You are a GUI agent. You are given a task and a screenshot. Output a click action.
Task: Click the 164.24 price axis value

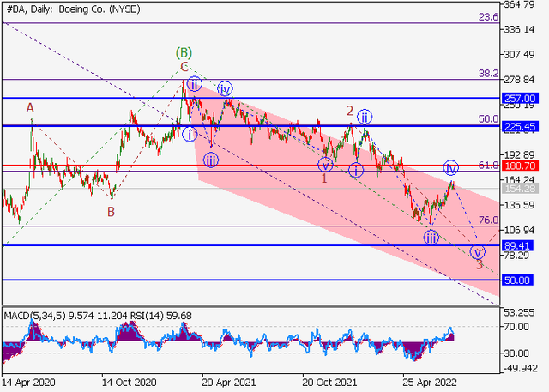coord(519,180)
